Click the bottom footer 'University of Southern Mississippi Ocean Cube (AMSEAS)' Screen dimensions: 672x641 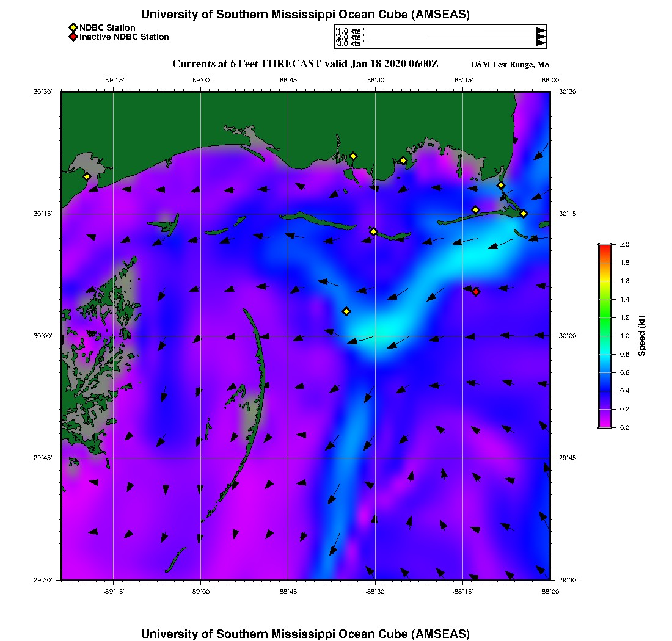(305, 634)
